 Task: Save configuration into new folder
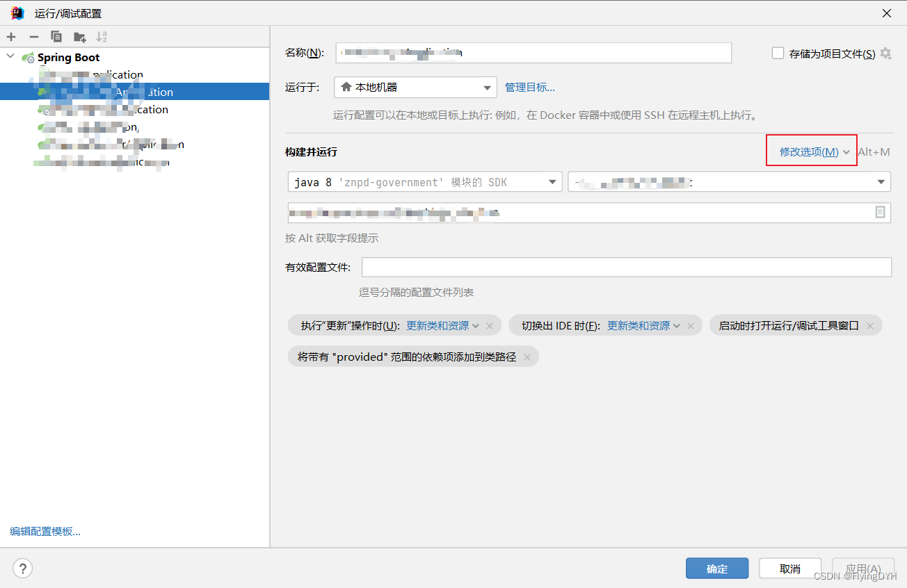pyautogui.click(x=79, y=37)
